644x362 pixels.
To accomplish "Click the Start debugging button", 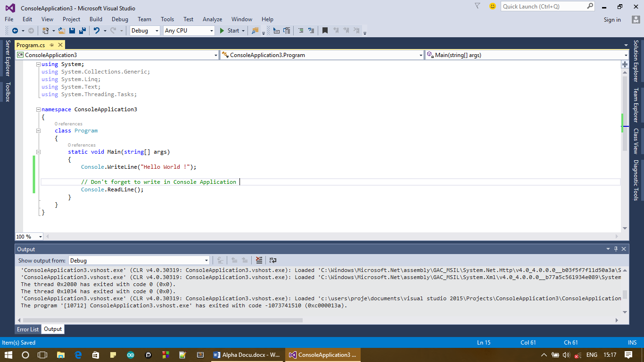I will (x=230, y=30).
